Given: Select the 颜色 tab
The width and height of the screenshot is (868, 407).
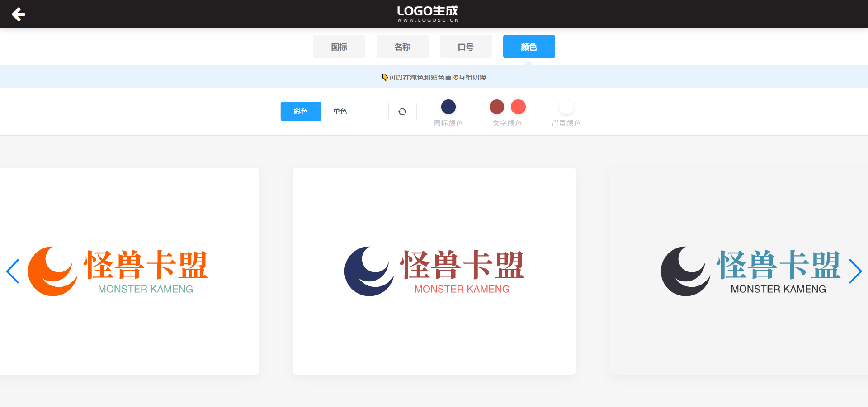Looking at the screenshot, I should (529, 47).
